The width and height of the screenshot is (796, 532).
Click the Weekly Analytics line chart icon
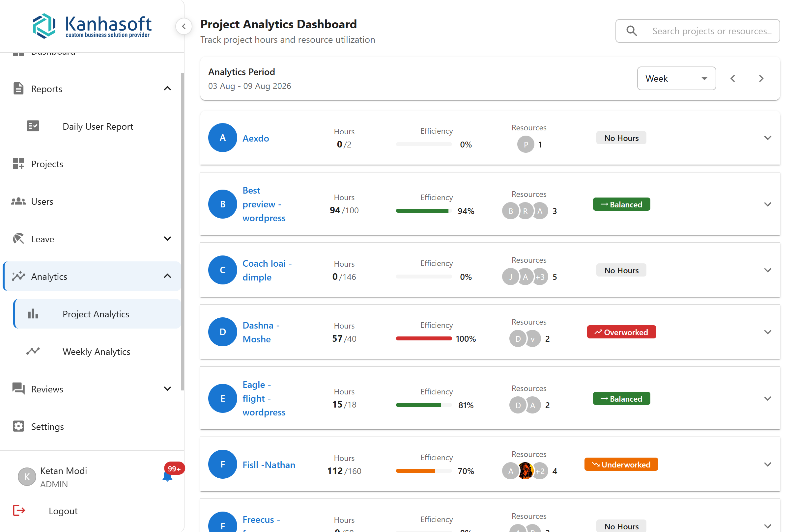click(33, 351)
